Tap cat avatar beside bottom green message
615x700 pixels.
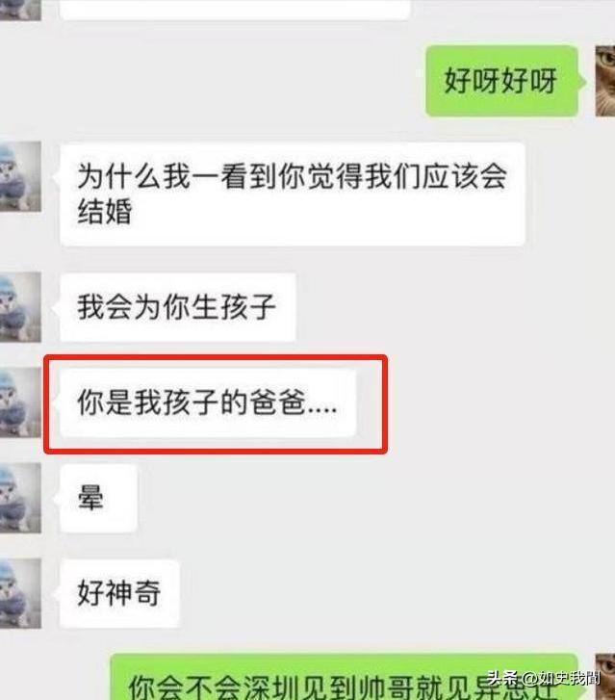click(605, 677)
